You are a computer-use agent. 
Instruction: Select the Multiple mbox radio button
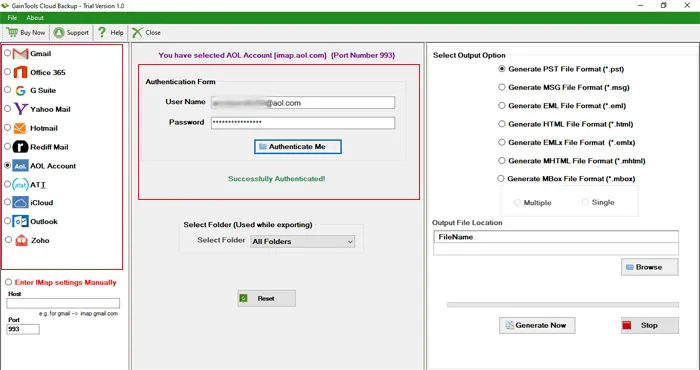point(517,203)
